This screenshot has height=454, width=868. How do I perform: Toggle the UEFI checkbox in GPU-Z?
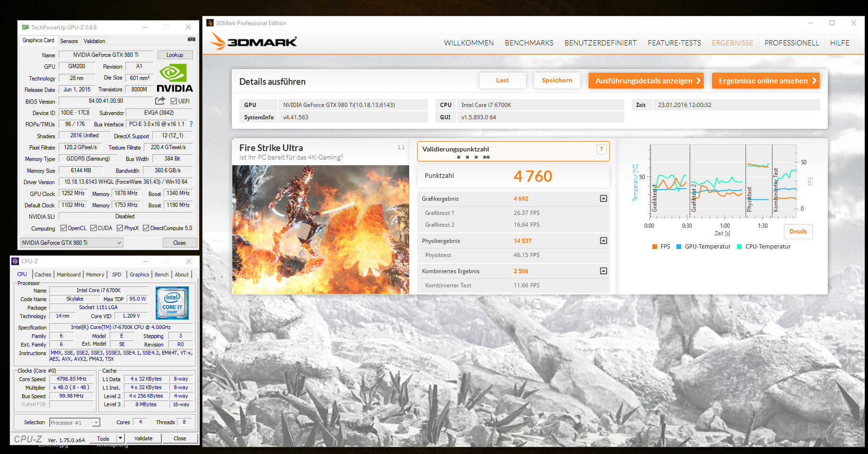click(174, 101)
